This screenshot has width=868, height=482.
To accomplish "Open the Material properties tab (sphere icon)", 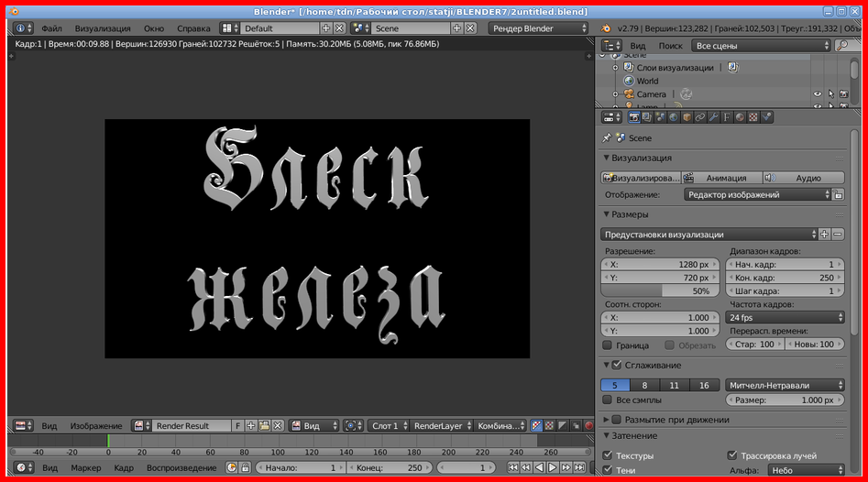I will 740,117.
